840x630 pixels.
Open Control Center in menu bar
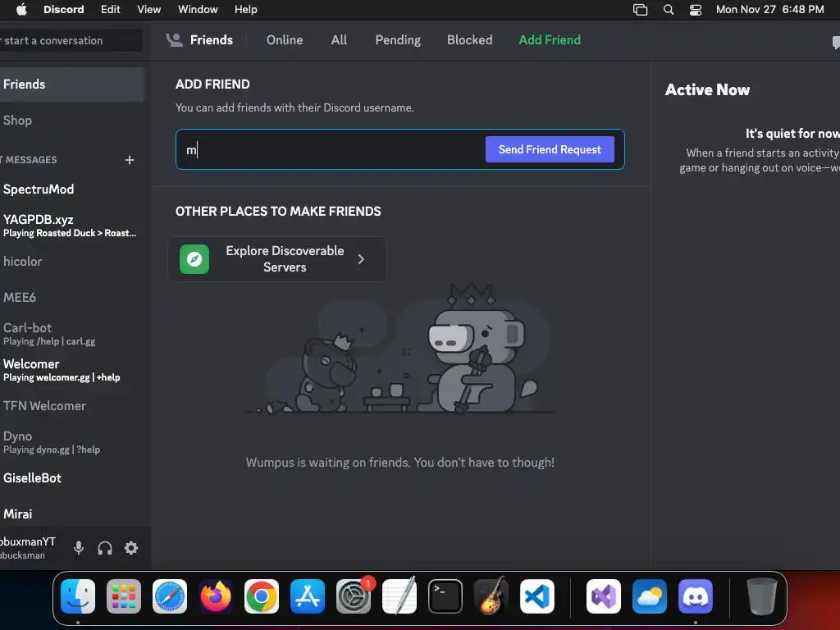tap(696, 10)
